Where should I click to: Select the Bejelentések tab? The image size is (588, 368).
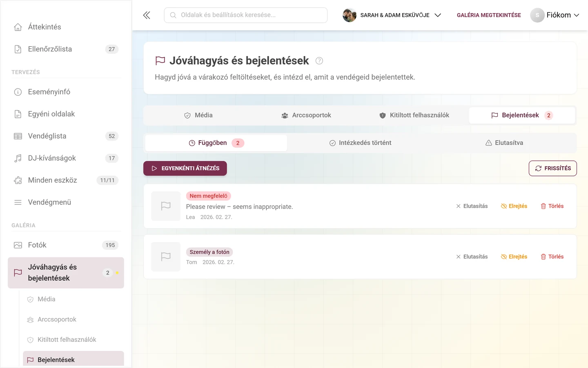pos(522,115)
